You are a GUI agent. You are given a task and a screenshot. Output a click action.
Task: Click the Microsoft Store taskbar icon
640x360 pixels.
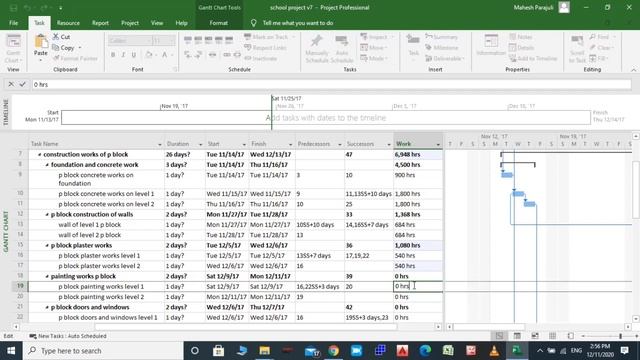click(x=218, y=351)
